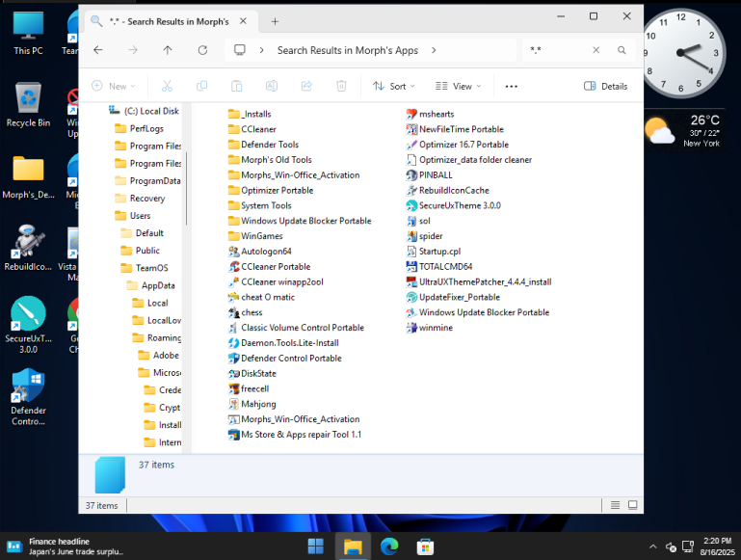Open the New item dropdown
741x560 pixels.
click(114, 86)
